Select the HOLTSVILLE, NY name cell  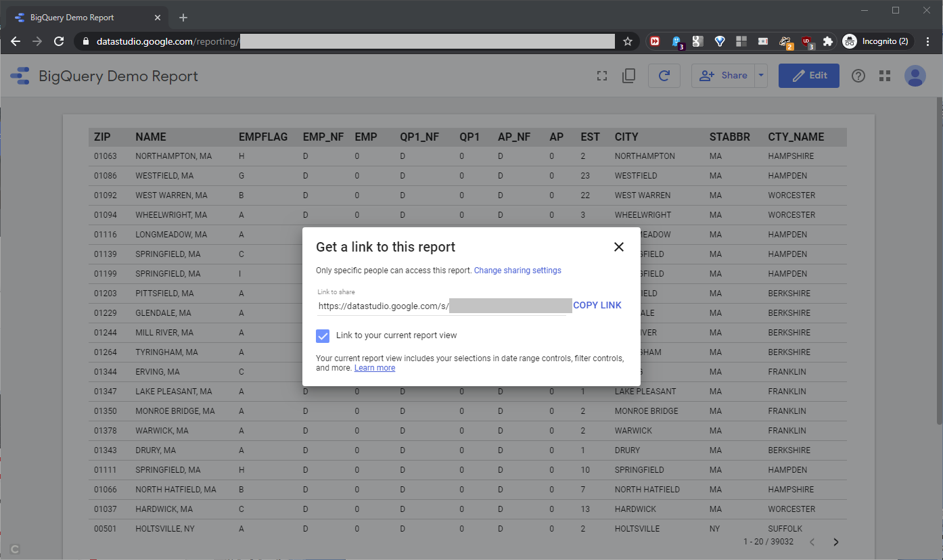[165, 529]
